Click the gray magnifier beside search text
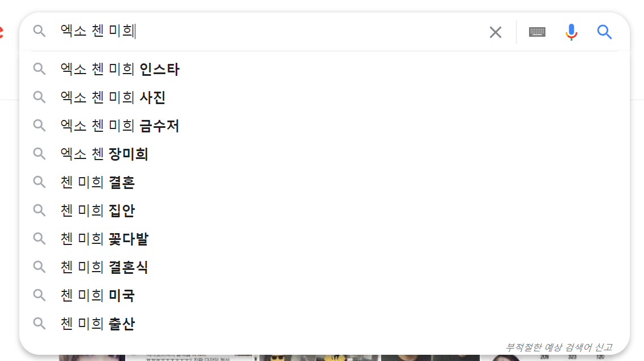Screen dimensions: 644x361 coord(40,31)
